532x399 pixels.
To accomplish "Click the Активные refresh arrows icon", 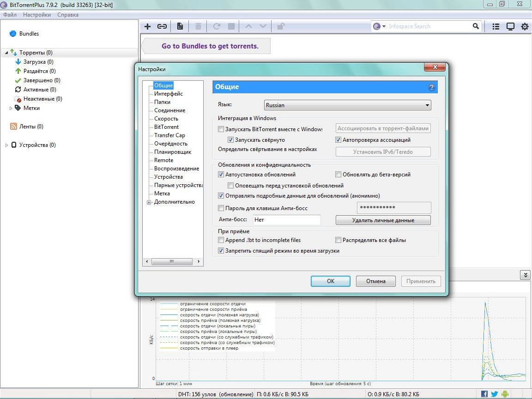I will 18,90.
